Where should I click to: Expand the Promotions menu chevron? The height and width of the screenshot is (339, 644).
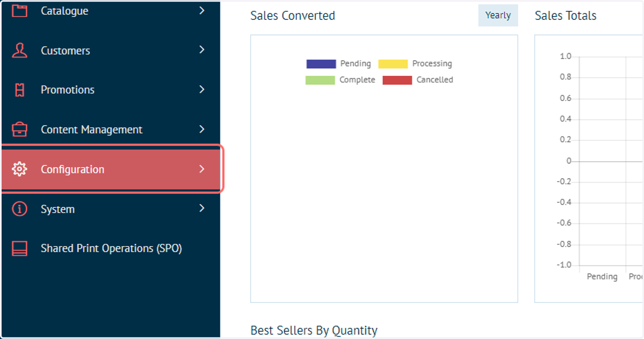pyautogui.click(x=202, y=89)
